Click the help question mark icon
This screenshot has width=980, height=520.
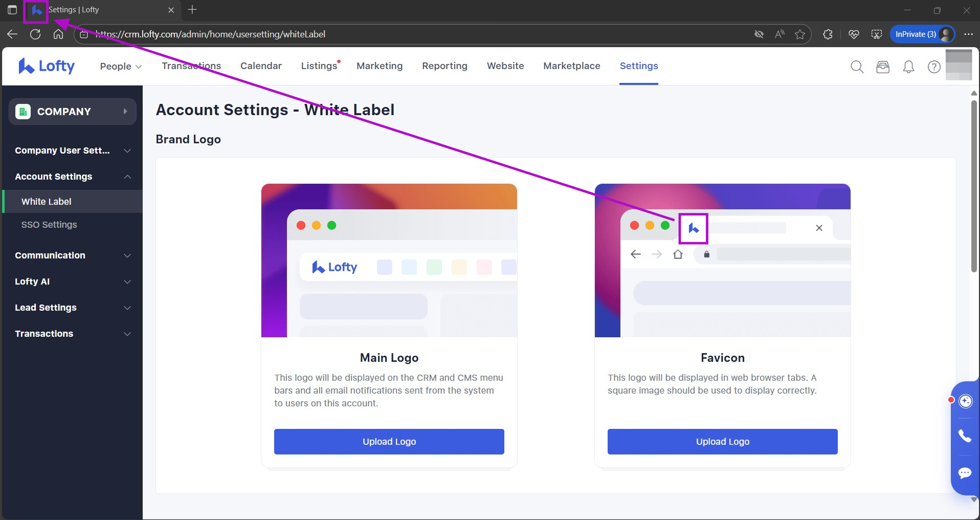[x=934, y=67]
